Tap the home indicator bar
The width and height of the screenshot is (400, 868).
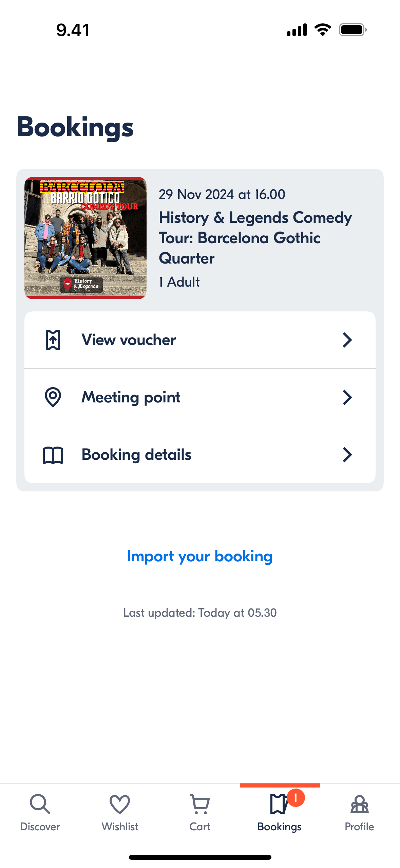200,857
